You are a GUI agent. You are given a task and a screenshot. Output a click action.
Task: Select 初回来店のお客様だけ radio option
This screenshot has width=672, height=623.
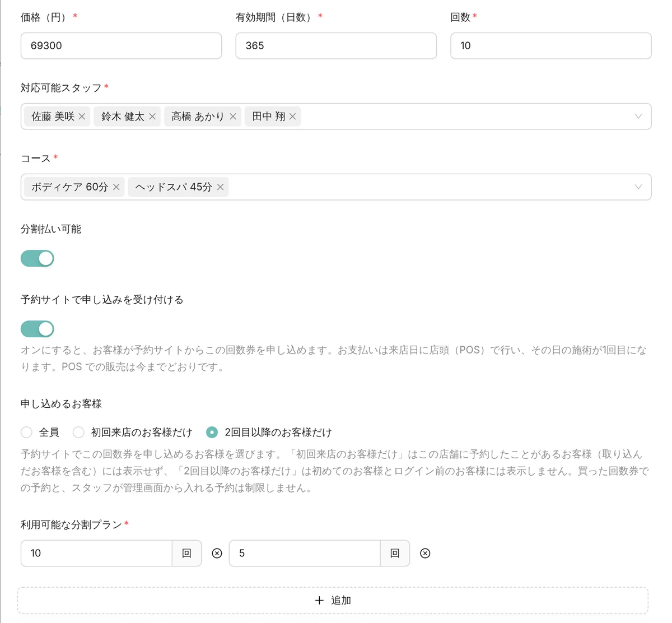(78, 432)
